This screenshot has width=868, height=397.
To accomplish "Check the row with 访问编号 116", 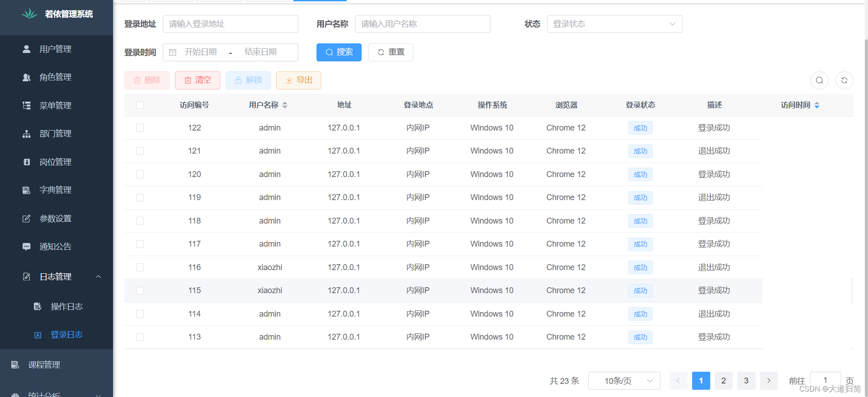I will 140,267.
